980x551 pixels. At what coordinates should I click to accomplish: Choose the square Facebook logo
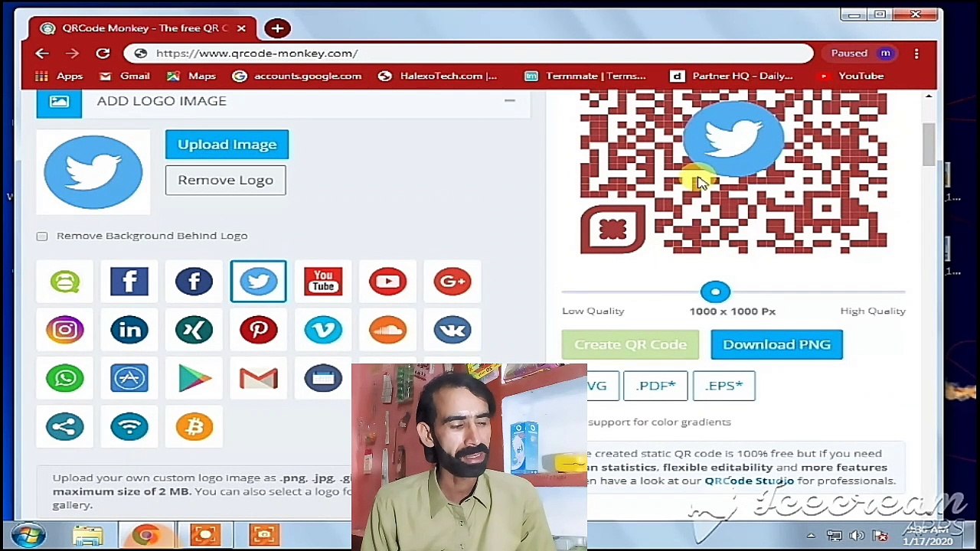(129, 282)
